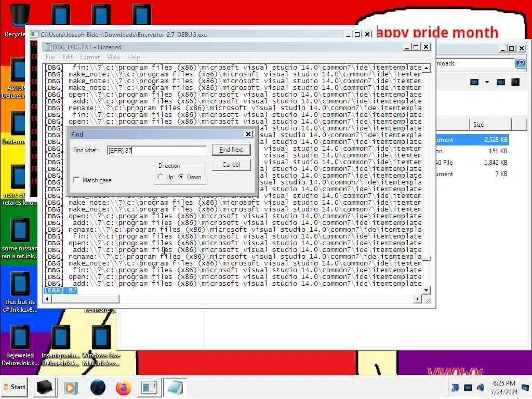
Task: Open the Insaniquarium Deluxe desktop shortcut
Action: 61,345
